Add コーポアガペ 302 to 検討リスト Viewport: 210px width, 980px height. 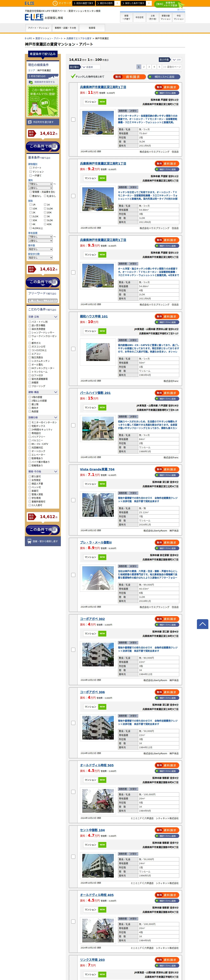coord(167,625)
